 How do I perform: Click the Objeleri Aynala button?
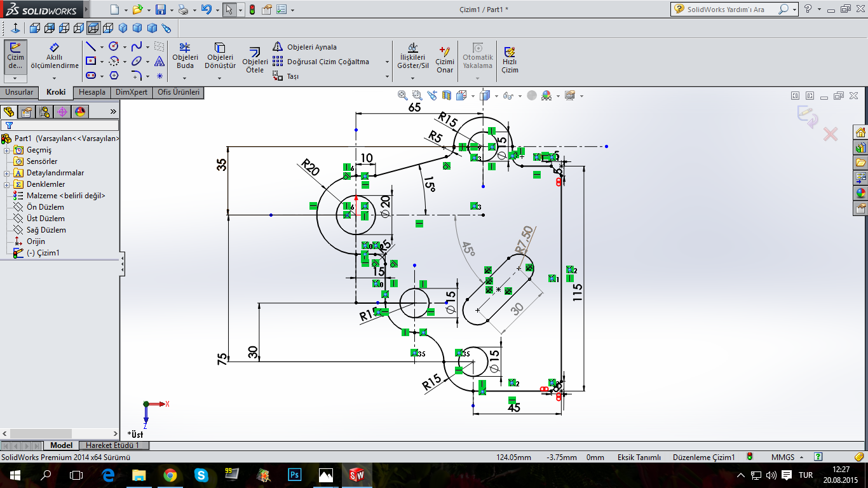click(304, 47)
